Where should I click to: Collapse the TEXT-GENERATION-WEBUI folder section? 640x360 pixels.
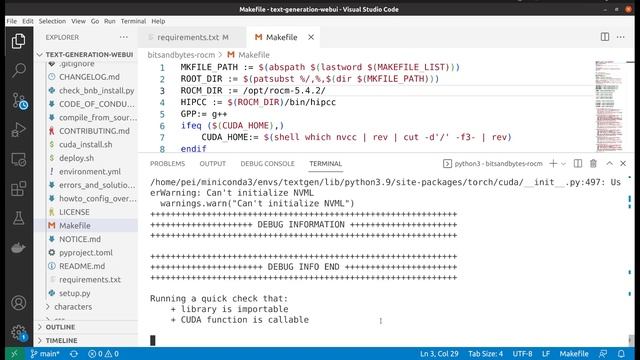coord(86,55)
